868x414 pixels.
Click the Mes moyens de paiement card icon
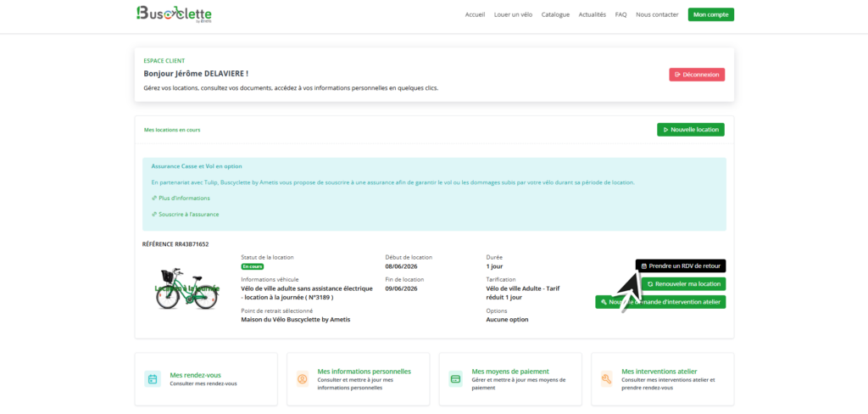tap(455, 379)
